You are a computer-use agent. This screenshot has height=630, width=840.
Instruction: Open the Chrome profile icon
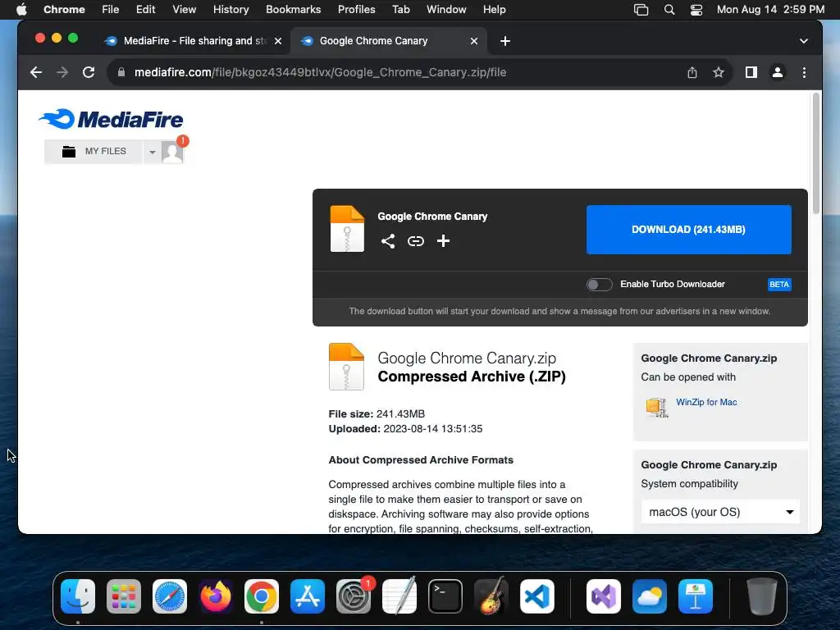tap(778, 72)
